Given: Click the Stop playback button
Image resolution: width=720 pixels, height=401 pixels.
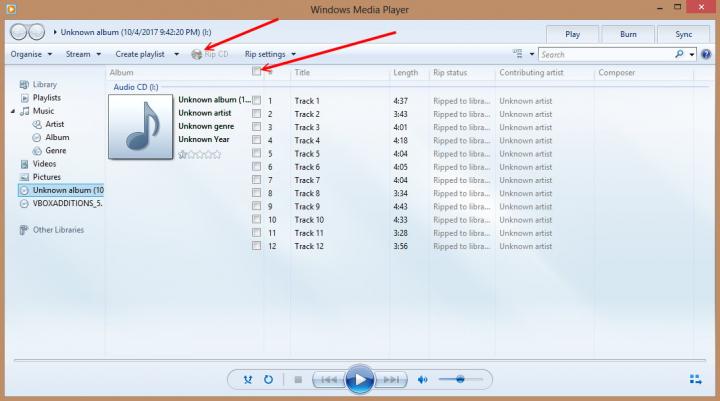Looking at the screenshot, I should pyautogui.click(x=298, y=379).
